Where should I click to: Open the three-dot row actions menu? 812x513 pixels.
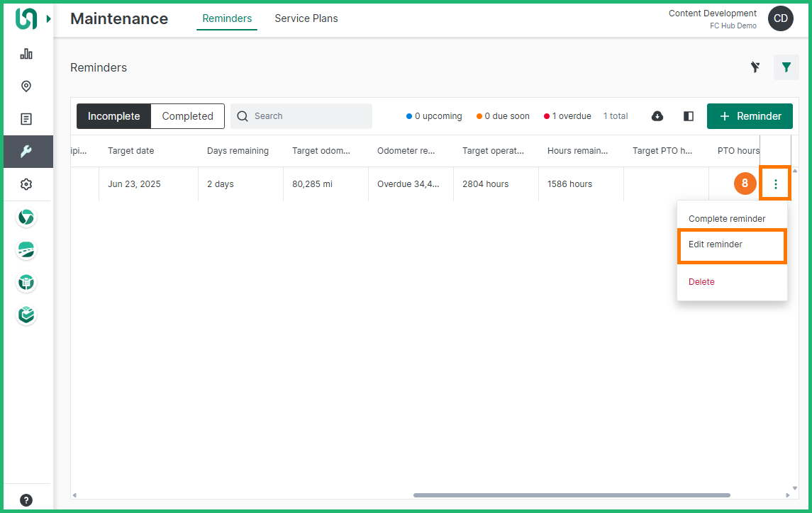(x=775, y=184)
